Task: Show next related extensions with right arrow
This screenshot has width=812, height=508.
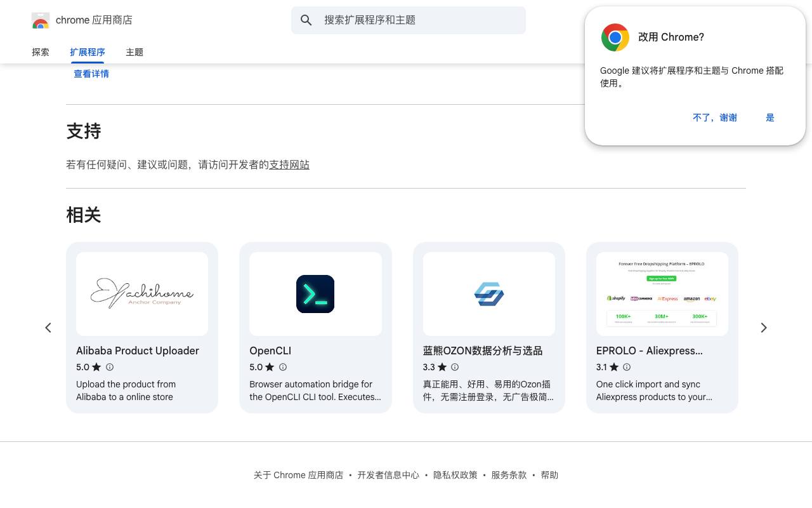Action: point(764,328)
